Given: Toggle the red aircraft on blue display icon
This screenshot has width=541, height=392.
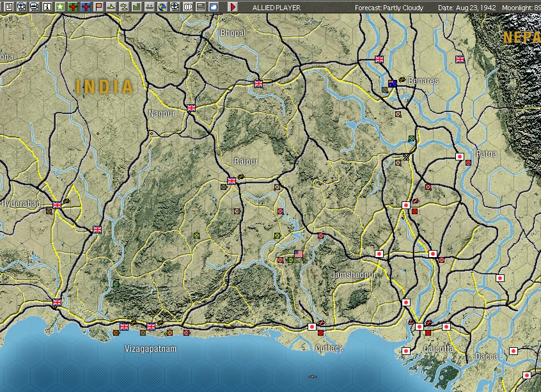Looking at the screenshot, I should tap(86, 7).
